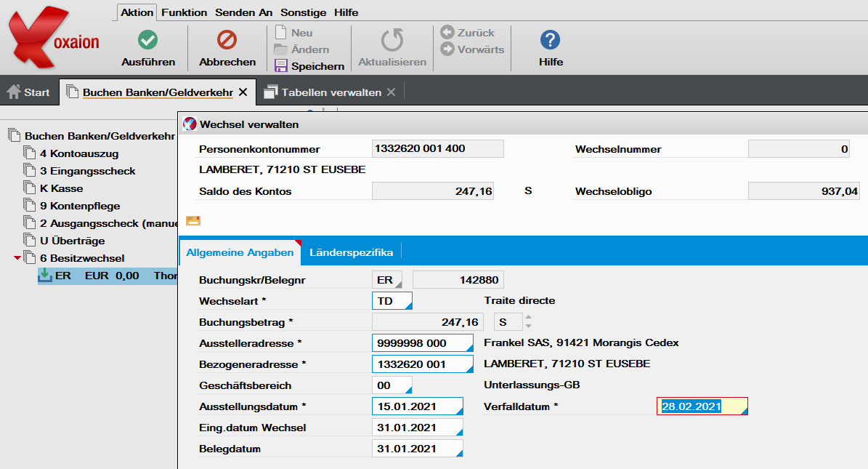Open 9 Kontenpflege in the tree
Image resolution: width=868 pixels, height=469 pixels.
pos(80,206)
